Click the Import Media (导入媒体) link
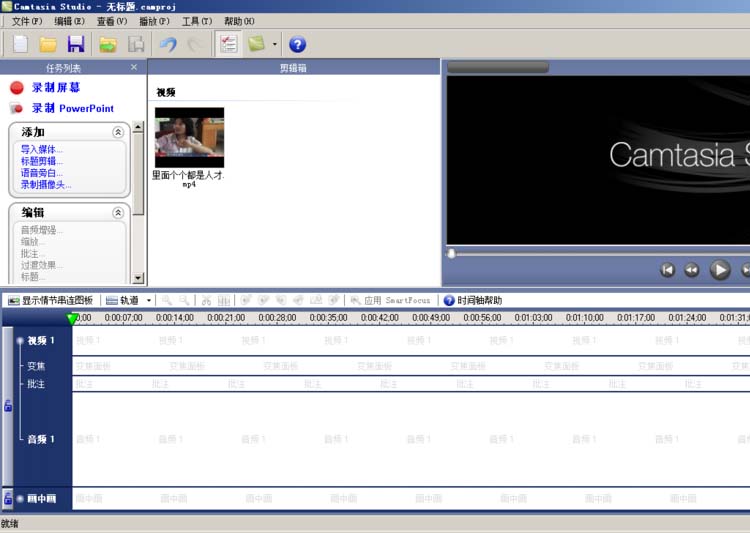 [x=41, y=149]
